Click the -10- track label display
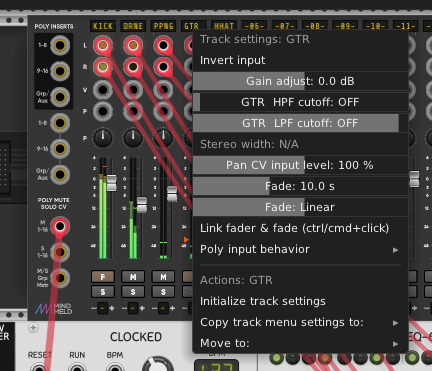The height and width of the screenshot is (371, 432). [375, 26]
